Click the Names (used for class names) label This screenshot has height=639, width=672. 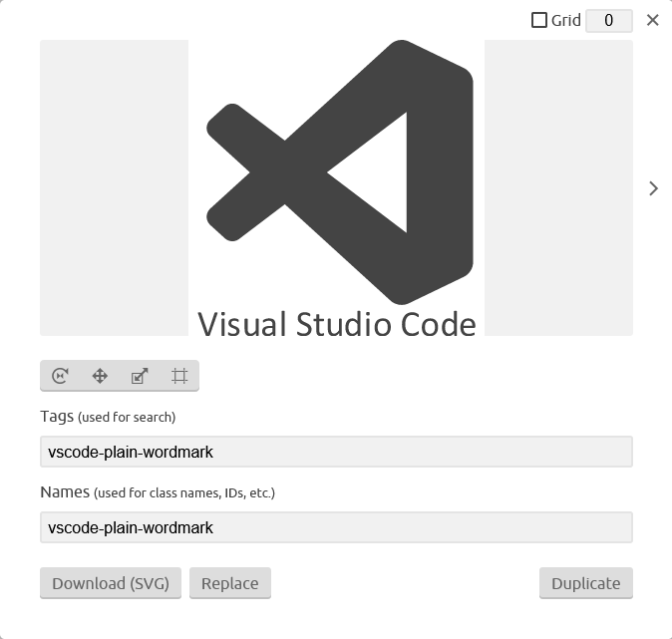158,492
